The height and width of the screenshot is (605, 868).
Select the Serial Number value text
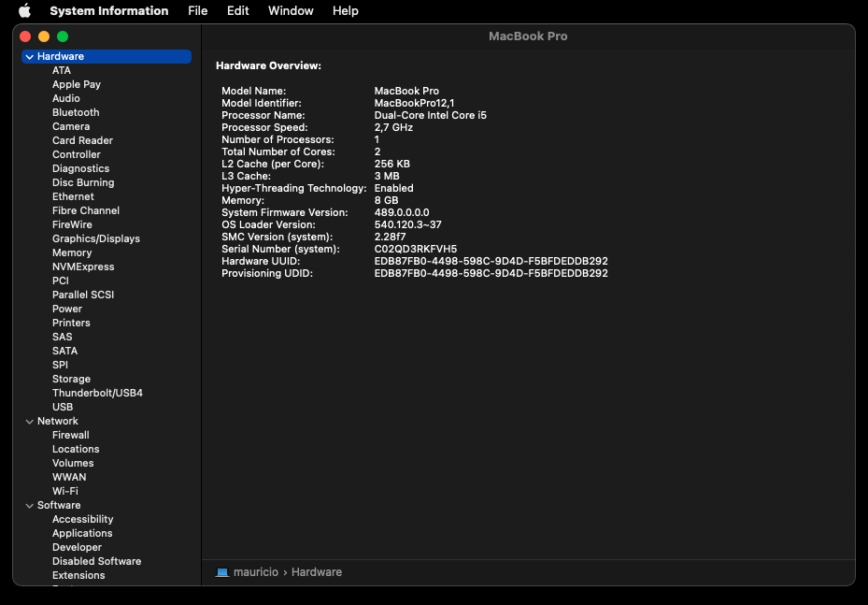[416, 249]
